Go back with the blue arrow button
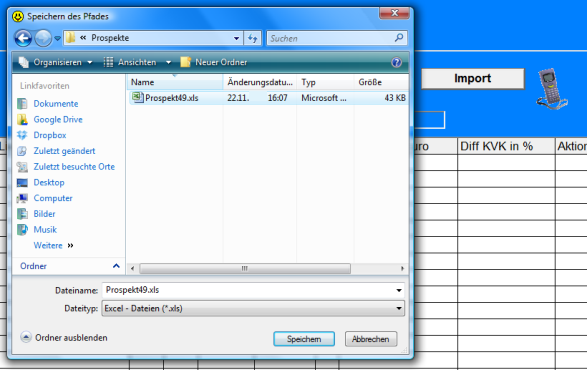Image resolution: width=587 pixels, height=370 pixels. (23, 38)
